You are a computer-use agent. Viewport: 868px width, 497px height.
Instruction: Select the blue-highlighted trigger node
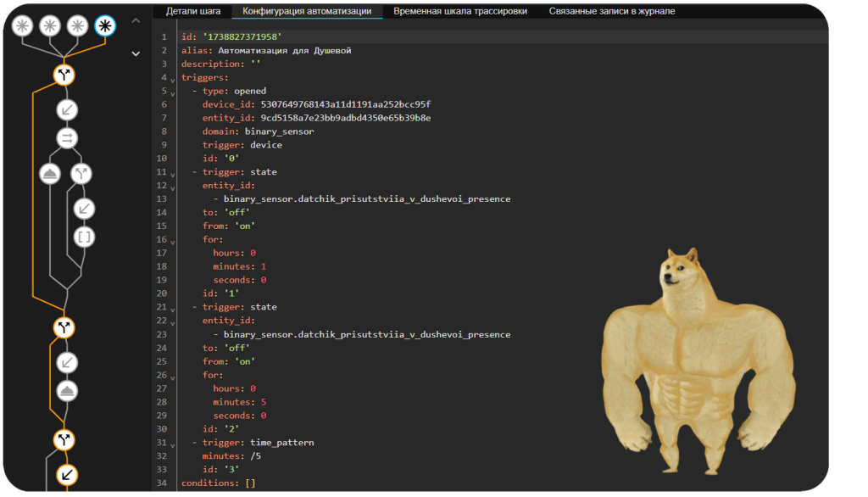105,25
